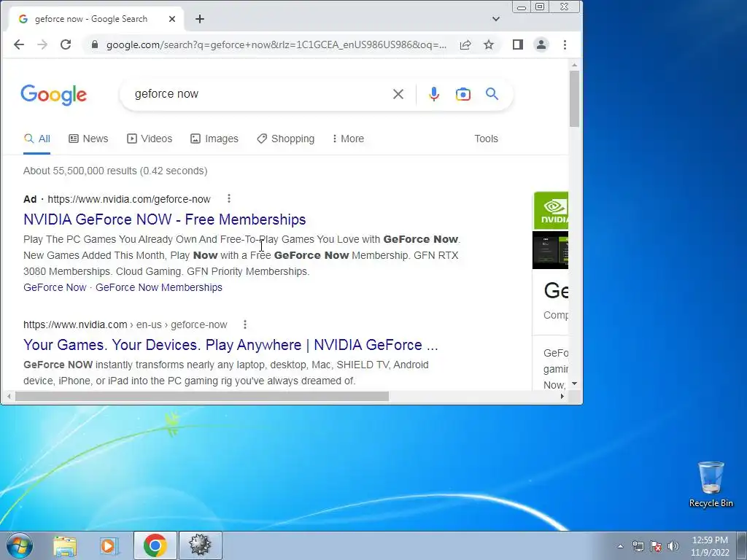Select the Recycle Bin on desktop
Image resolution: width=747 pixels, height=560 pixels.
pos(711,484)
